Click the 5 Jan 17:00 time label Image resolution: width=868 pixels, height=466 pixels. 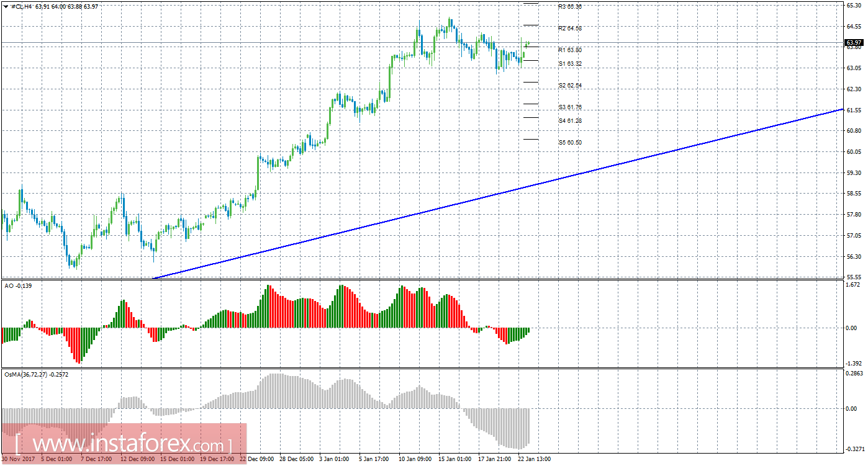(374, 460)
